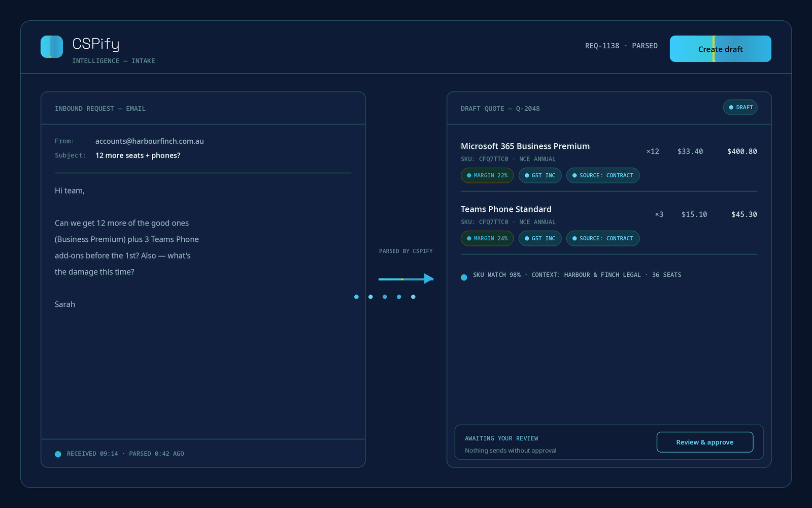Click the MARGIN 22% tag
The image size is (812, 508).
click(x=487, y=175)
